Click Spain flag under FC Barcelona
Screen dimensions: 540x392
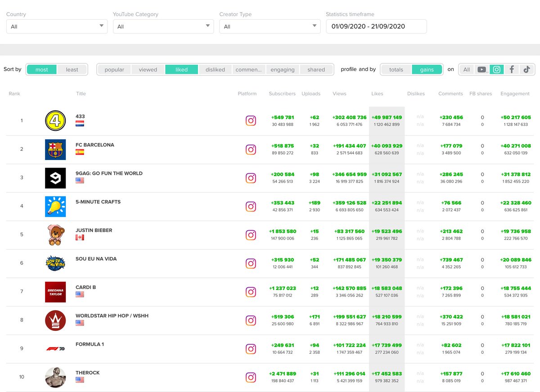80,152
